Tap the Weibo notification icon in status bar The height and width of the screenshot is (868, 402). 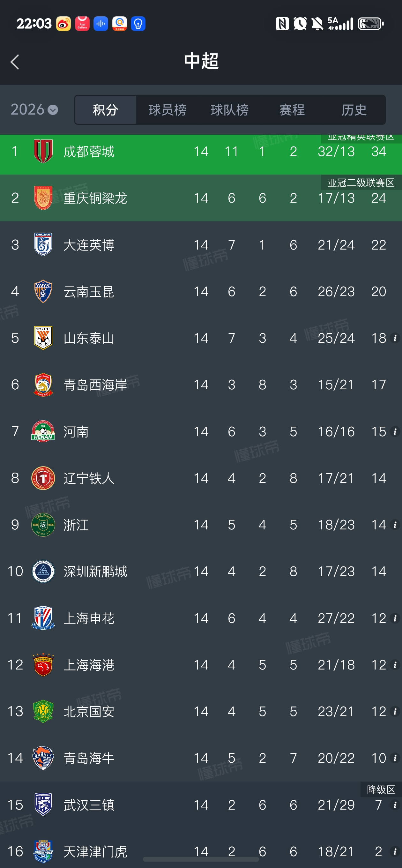63,24
